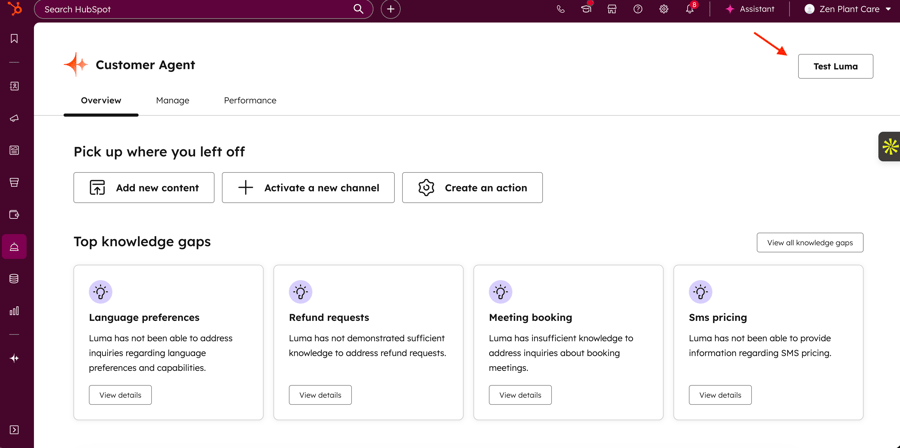View details for Refund requests
900x448 pixels.
pyautogui.click(x=320, y=395)
